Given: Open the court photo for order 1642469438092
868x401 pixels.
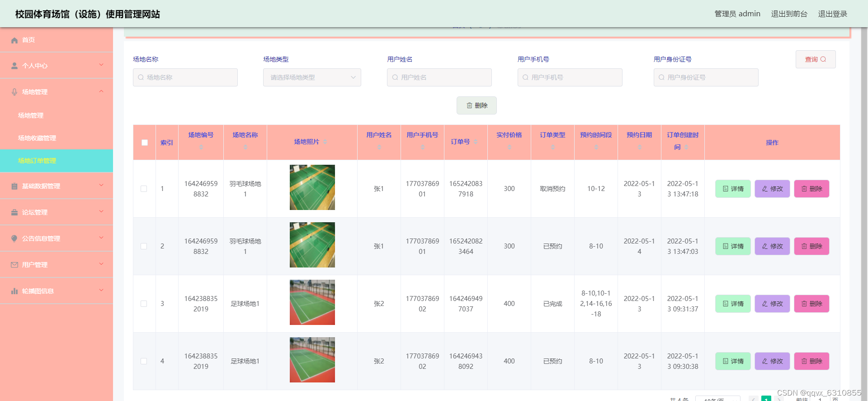Looking at the screenshot, I should 312,360.
